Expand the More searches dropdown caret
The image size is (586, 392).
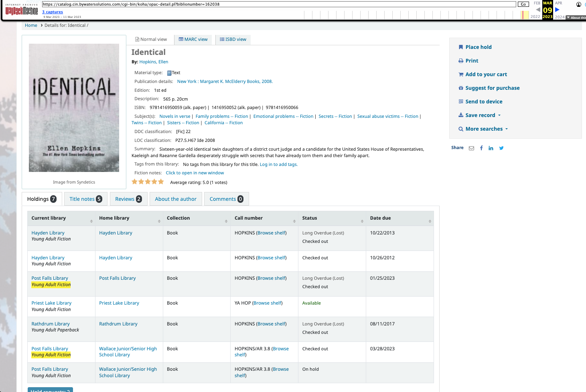click(507, 129)
